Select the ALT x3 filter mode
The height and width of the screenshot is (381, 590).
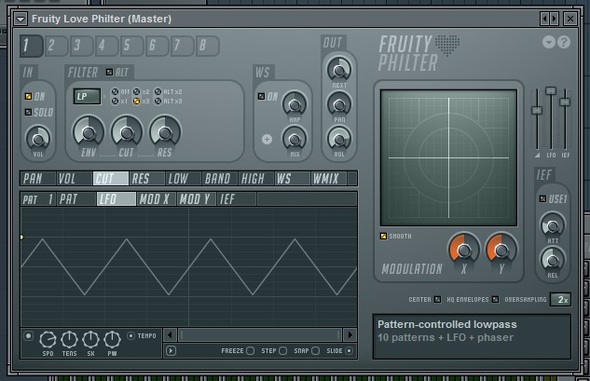pos(158,101)
